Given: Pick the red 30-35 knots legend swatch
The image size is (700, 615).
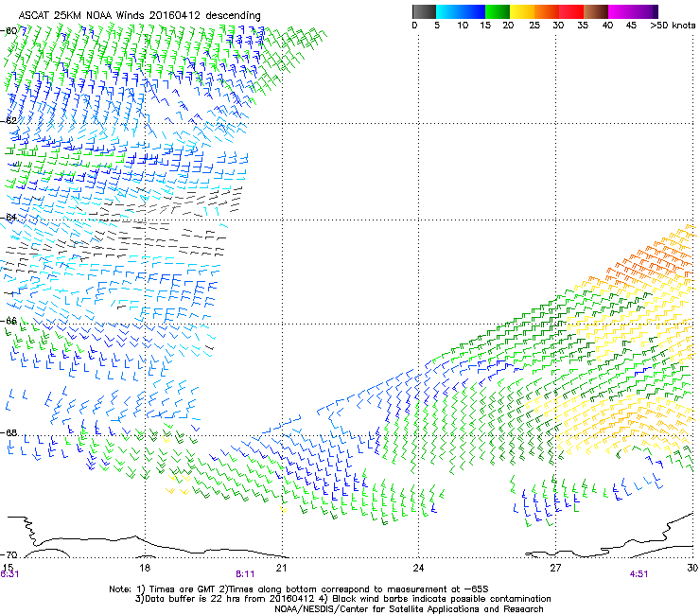Looking at the screenshot, I should [571, 11].
